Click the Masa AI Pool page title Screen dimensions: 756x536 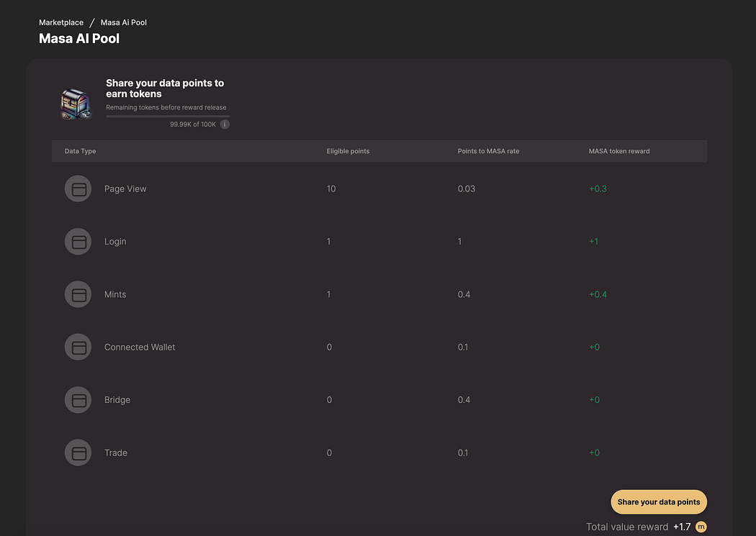click(x=79, y=39)
